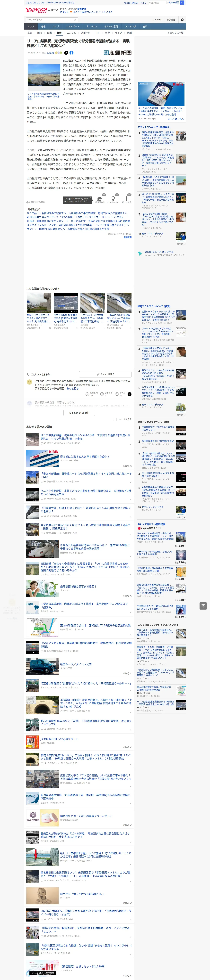Image resolution: width=210 pixels, height=980 pixels.
Task: Click 記事に関する報告 report icon link
Action: [x=35, y=202]
